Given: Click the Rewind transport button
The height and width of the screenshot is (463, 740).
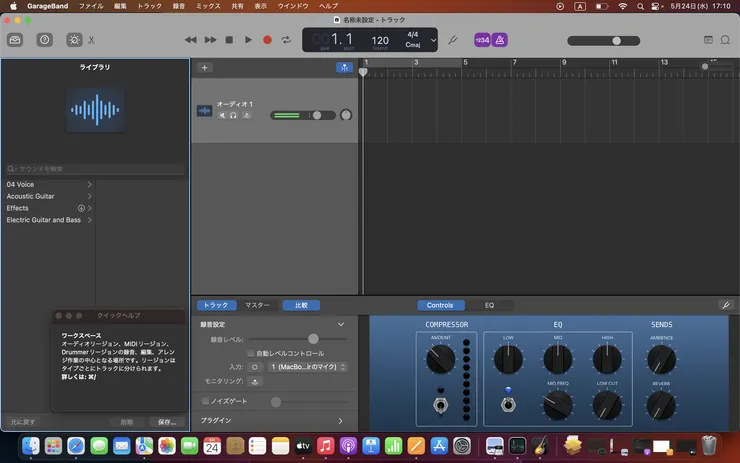Looking at the screenshot, I should pos(191,40).
